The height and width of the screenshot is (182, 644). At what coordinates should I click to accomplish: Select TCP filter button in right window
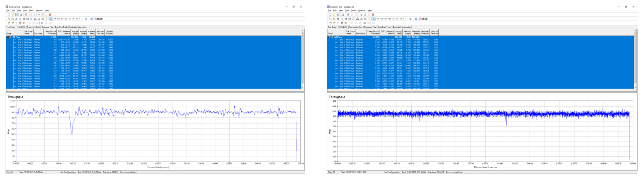click(x=378, y=19)
